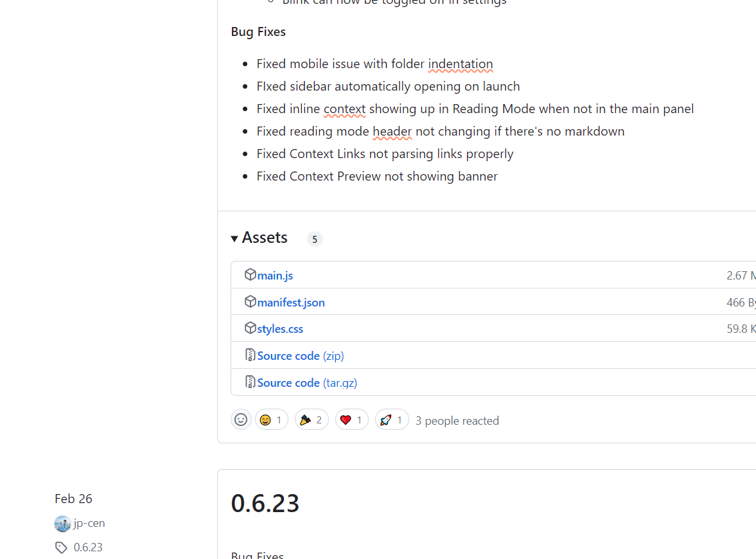Click the 3 people reacted text

457,420
